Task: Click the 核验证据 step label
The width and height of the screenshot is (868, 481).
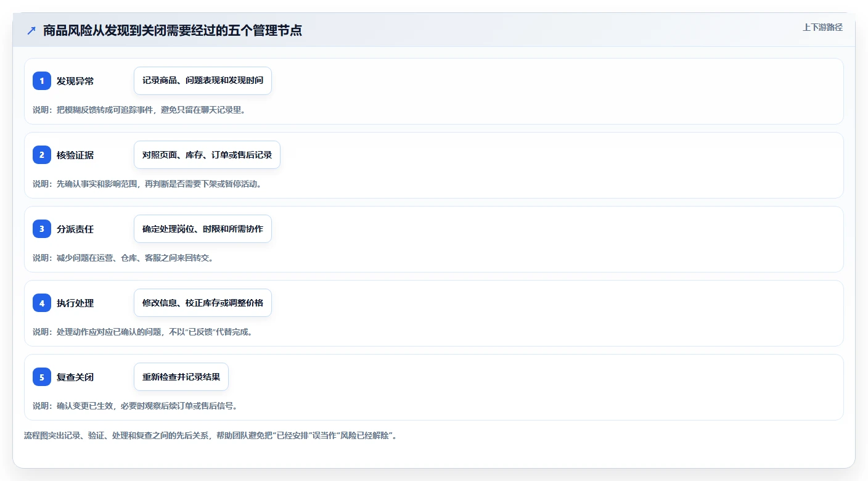Action: 75,155
